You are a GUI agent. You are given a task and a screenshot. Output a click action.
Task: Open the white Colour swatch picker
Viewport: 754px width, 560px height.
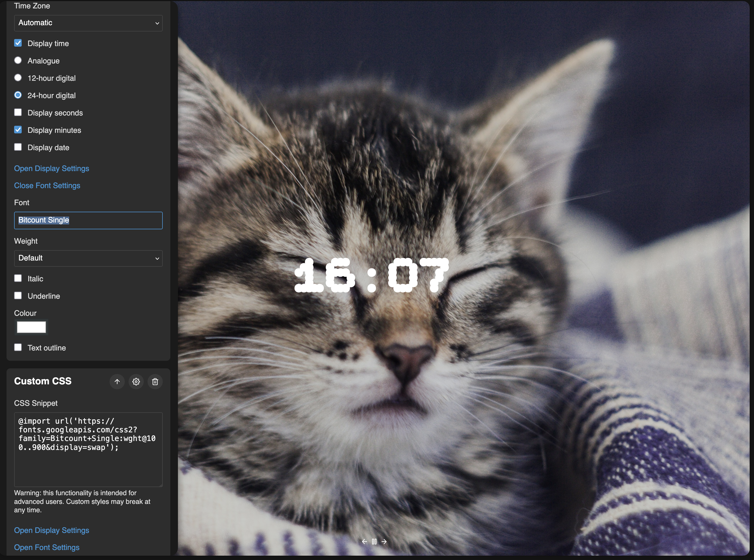click(x=31, y=327)
